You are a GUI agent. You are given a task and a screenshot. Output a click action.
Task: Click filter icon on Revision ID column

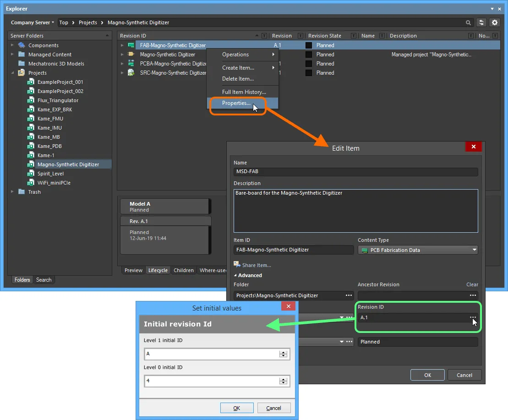[x=264, y=36]
